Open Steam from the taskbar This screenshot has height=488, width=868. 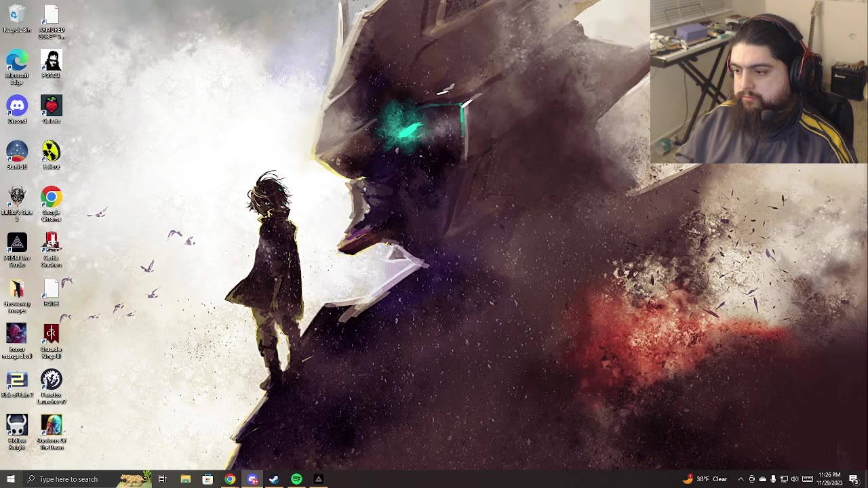pyautogui.click(x=274, y=479)
